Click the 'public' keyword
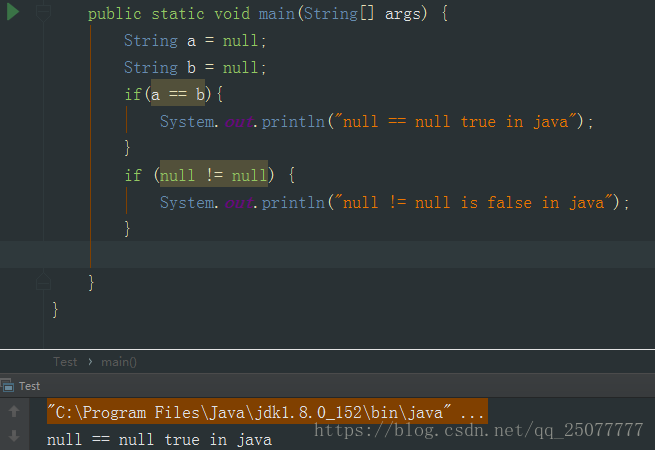The width and height of the screenshot is (655, 450). click(x=114, y=15)
